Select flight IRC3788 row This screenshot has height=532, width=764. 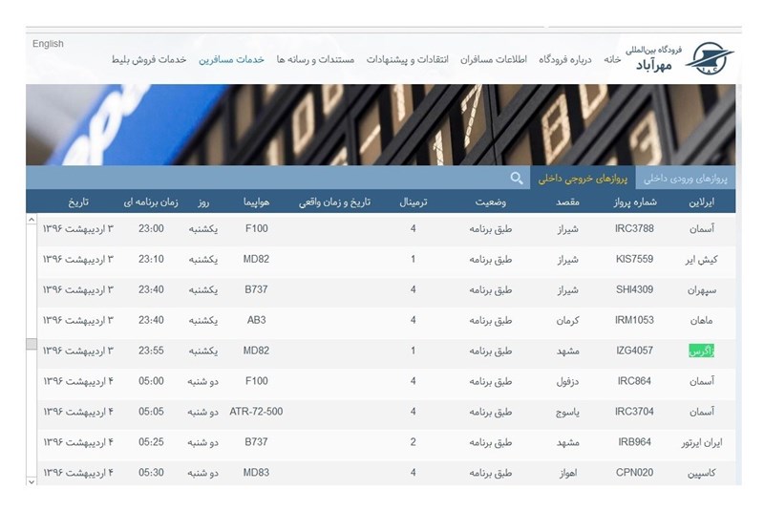tap(634, 229)
